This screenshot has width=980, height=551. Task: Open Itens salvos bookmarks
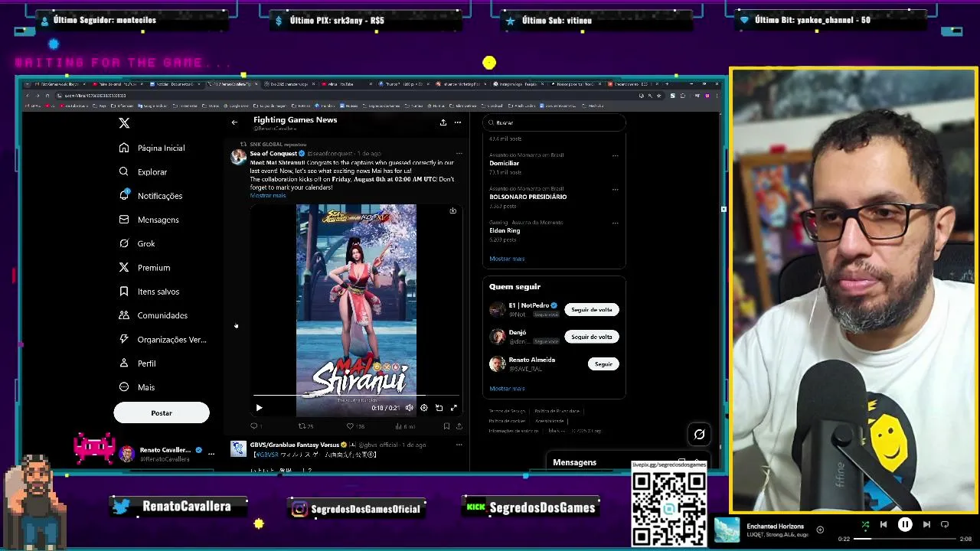[149, 292]
